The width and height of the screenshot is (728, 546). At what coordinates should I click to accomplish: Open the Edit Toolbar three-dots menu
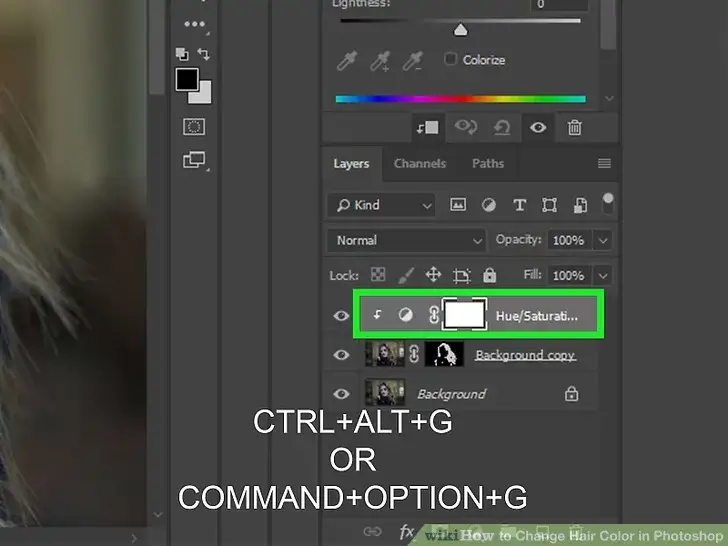coord(194,24)
